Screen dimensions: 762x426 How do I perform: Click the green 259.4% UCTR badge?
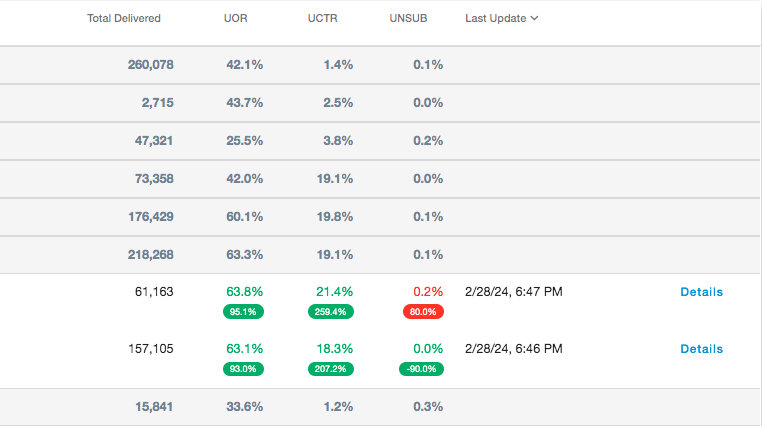[x=329, y=312]
